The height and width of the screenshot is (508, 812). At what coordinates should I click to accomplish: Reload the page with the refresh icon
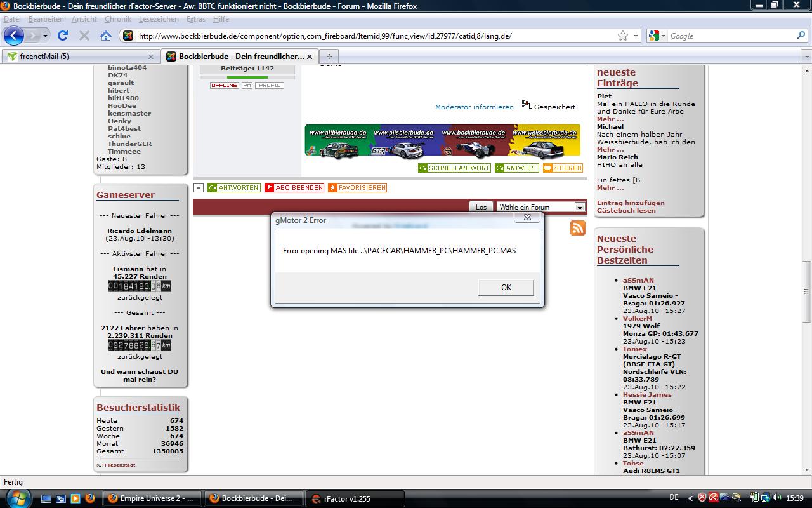pyautogui.click(x=62, y=36)
